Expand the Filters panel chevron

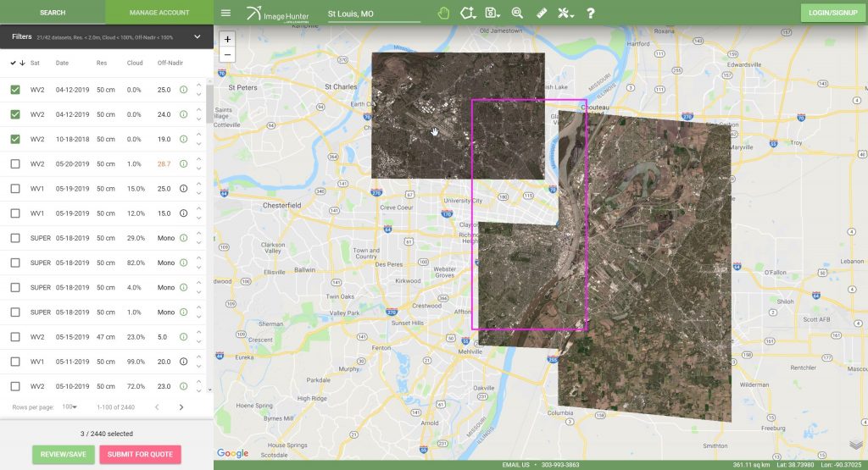point(198,37)
